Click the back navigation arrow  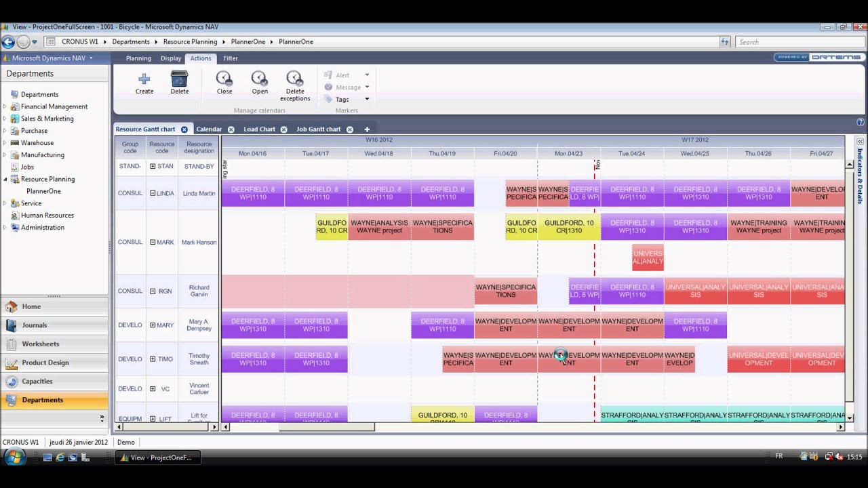8,42
